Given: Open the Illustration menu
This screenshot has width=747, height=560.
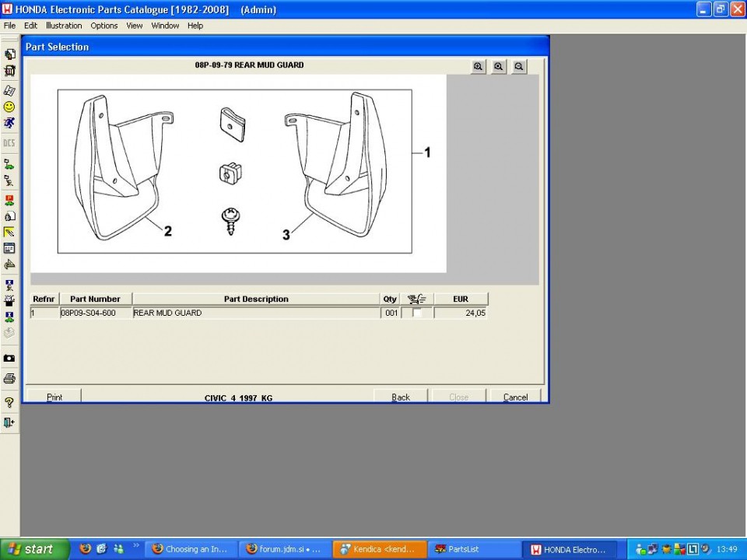Looking at the screenshot, I should pos(64,26).
